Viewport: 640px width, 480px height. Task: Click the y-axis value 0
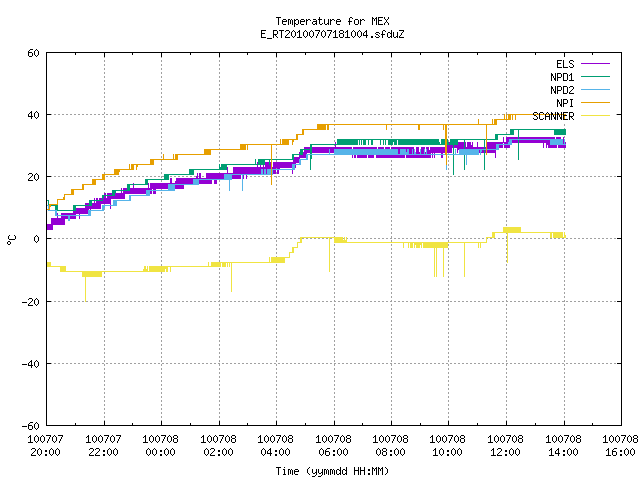pos(36,239)
